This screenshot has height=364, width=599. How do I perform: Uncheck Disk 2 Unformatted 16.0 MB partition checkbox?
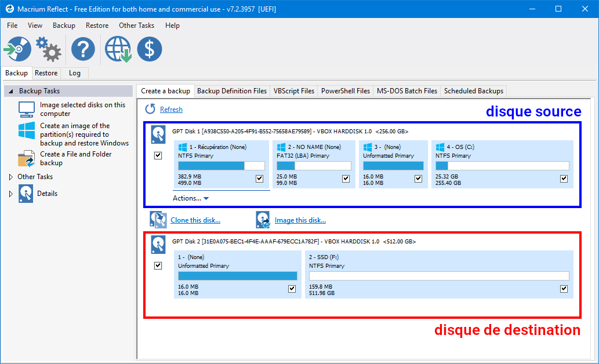coord(292,289)
